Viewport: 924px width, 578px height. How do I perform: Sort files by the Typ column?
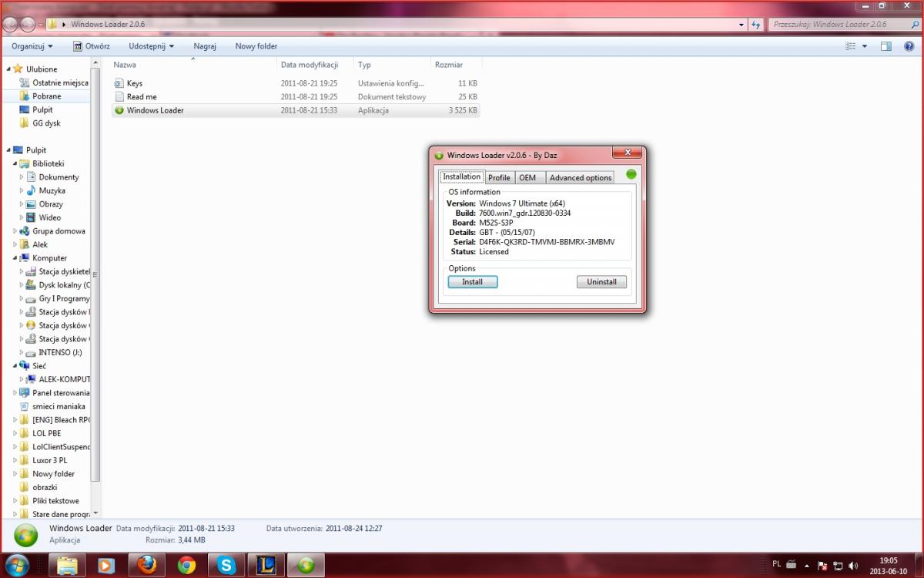pos(393,66)
